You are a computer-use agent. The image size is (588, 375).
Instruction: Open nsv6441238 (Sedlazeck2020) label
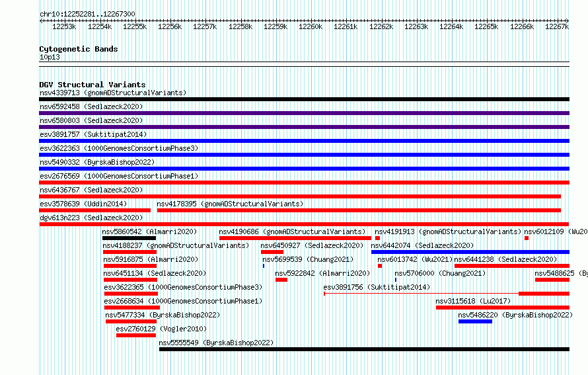click(x=505, y=259)
